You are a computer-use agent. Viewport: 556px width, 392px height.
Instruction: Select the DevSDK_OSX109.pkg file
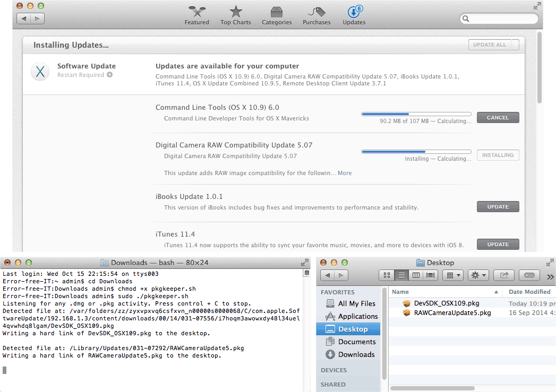coord(446,303)
